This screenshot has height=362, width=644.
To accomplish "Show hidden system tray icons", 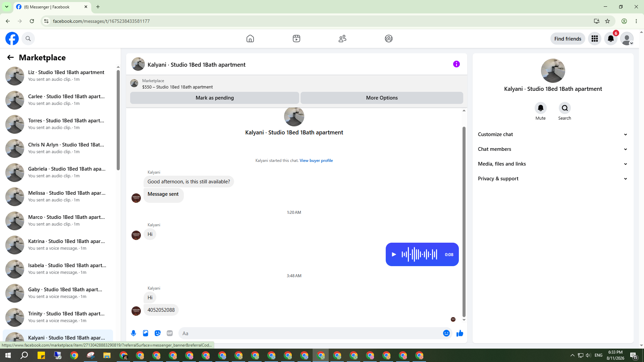I will click(573, 355).
